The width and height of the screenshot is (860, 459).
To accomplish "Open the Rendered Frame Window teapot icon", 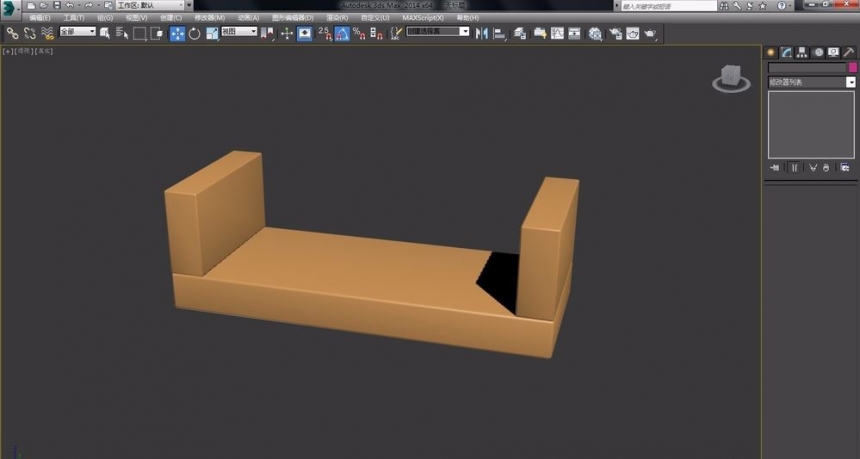I will pyautogui.click(x=632, y=34).
